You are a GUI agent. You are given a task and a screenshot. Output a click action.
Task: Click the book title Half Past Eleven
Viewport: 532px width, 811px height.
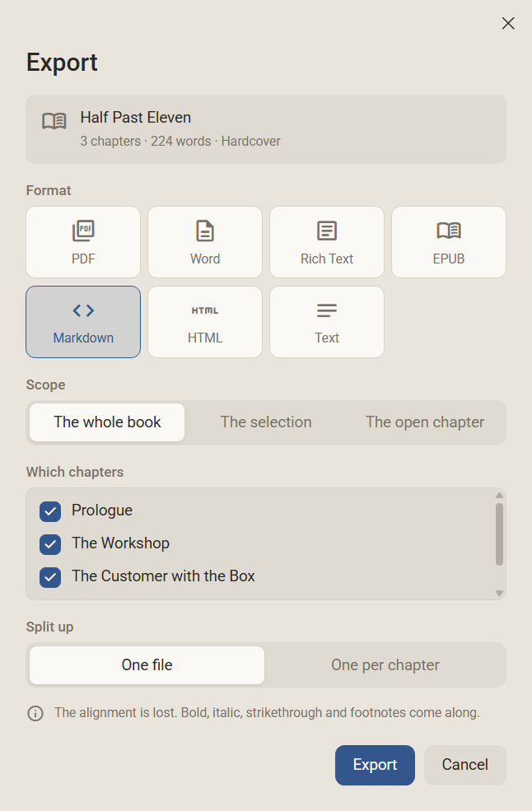tap(136, 118)
